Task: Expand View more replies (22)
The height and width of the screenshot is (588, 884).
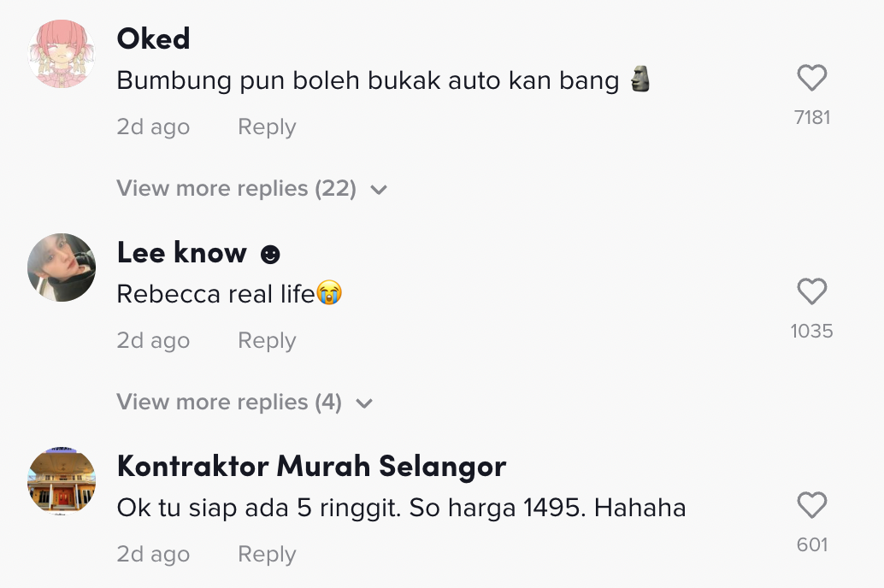Action: point(236,188)
